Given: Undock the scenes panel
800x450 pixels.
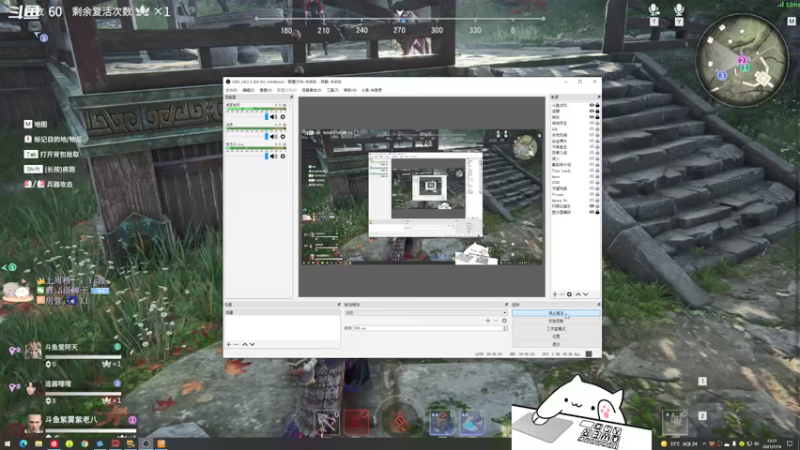Looking at the screenshot, I should (339, 305).
